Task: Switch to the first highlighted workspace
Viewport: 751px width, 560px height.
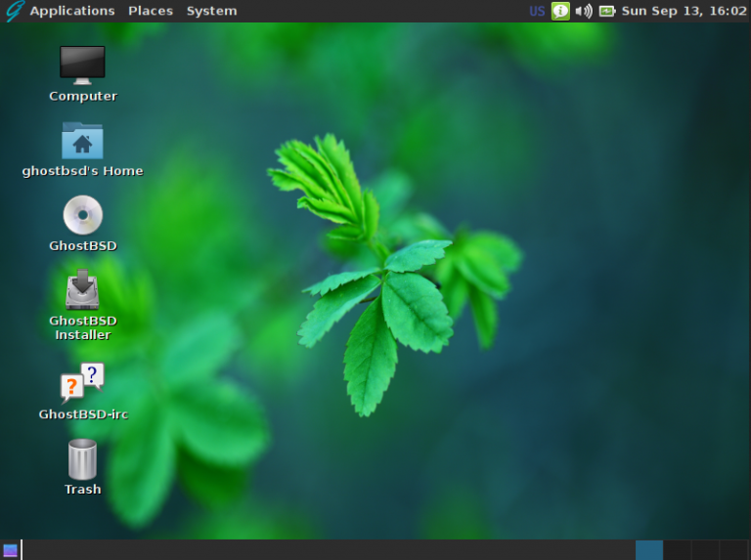Action: (649, 550)
